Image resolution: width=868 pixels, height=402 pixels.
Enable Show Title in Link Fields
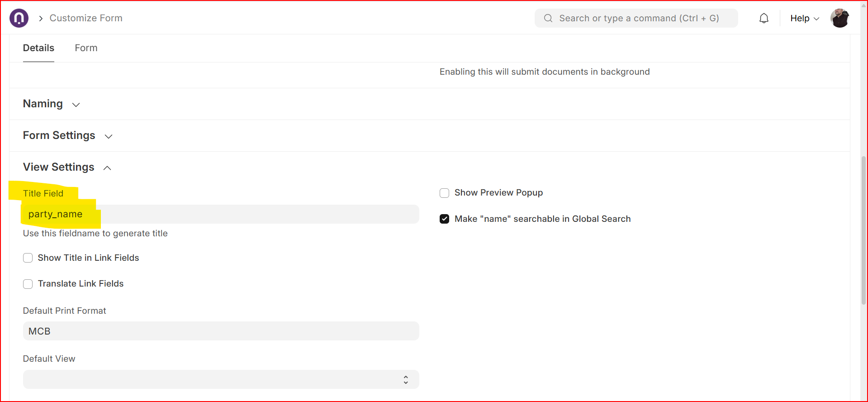click(28, 258)
